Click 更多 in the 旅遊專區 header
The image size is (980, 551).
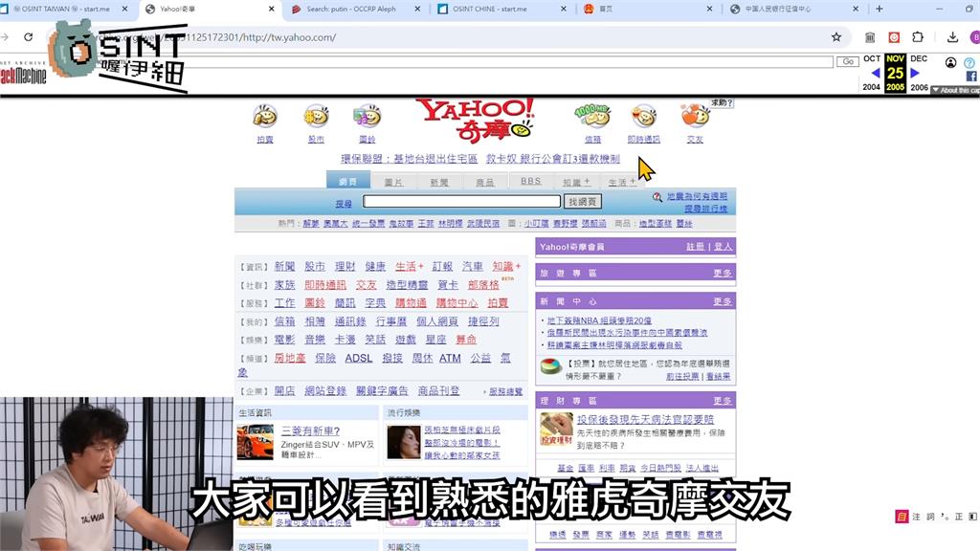click(723, 273)
